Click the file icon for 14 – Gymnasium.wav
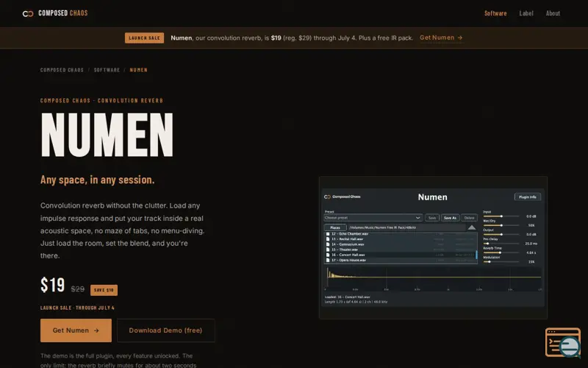 (328, 244)
